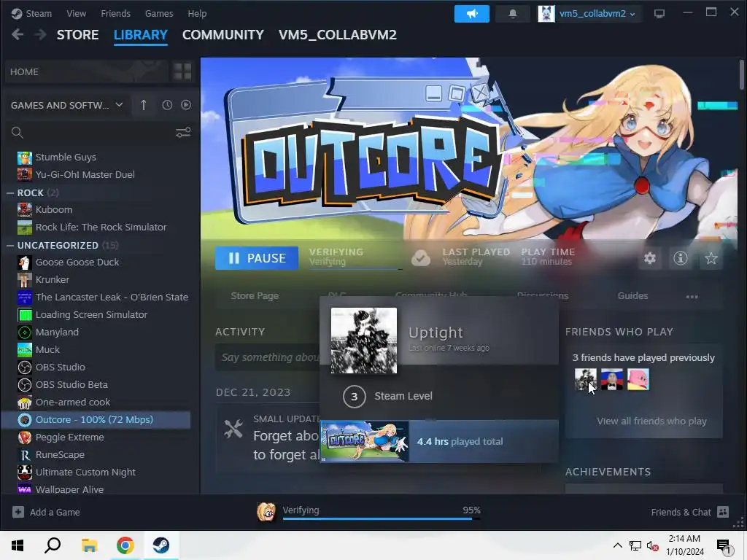Open the Games menu

159,13
